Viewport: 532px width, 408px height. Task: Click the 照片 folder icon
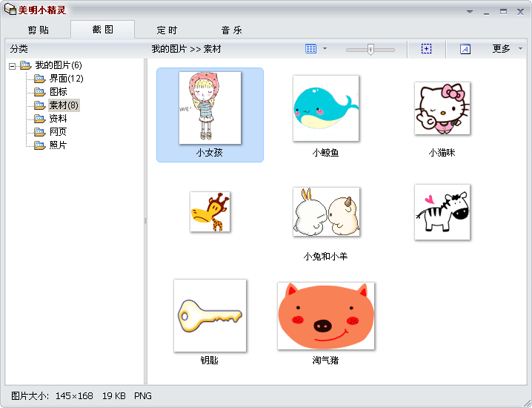40,145
